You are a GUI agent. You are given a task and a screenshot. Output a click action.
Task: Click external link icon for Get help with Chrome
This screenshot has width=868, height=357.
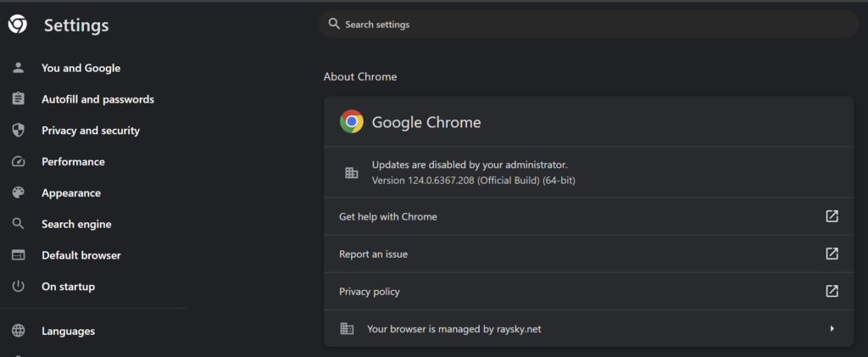click(x=832, y=216)
